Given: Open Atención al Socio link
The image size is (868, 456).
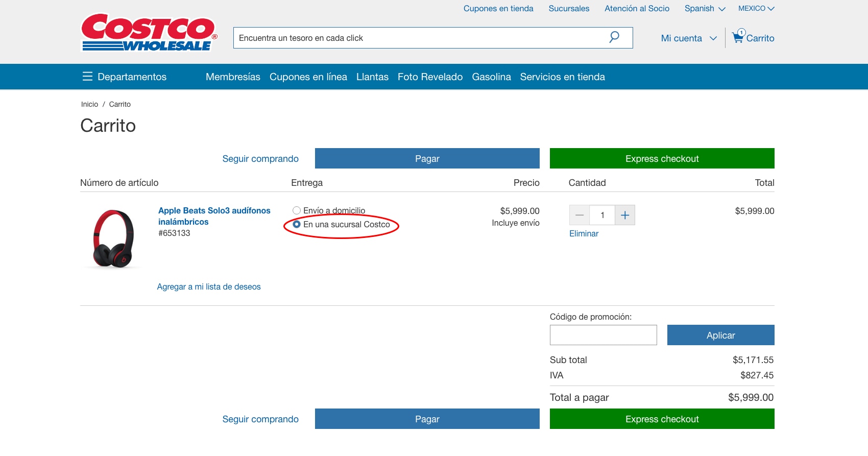Looking at the screenshot, I should 637,9.
